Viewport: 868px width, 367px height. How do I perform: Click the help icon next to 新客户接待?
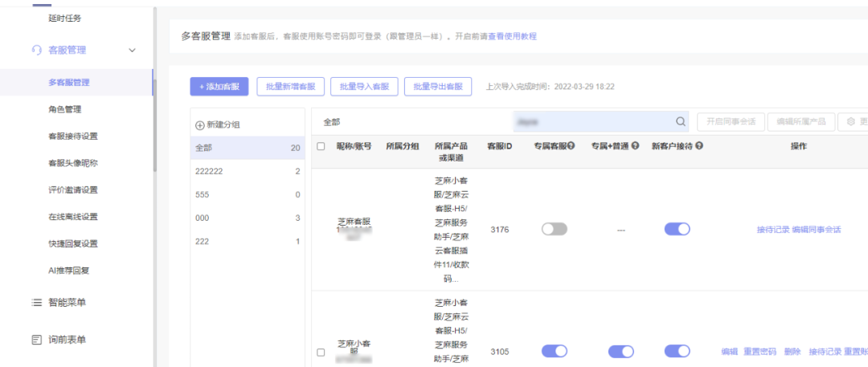tap(700, 146)
